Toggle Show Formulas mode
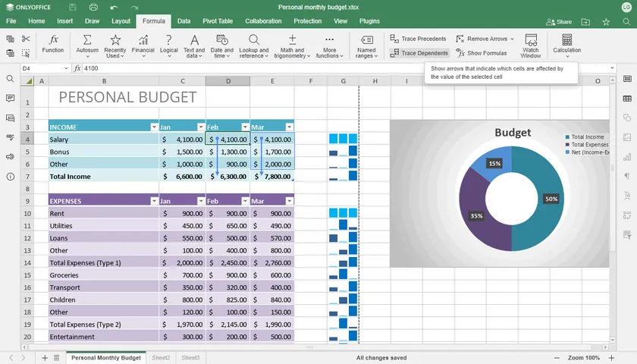The height and width of the screenshot is (364, 637). [482, 53]
